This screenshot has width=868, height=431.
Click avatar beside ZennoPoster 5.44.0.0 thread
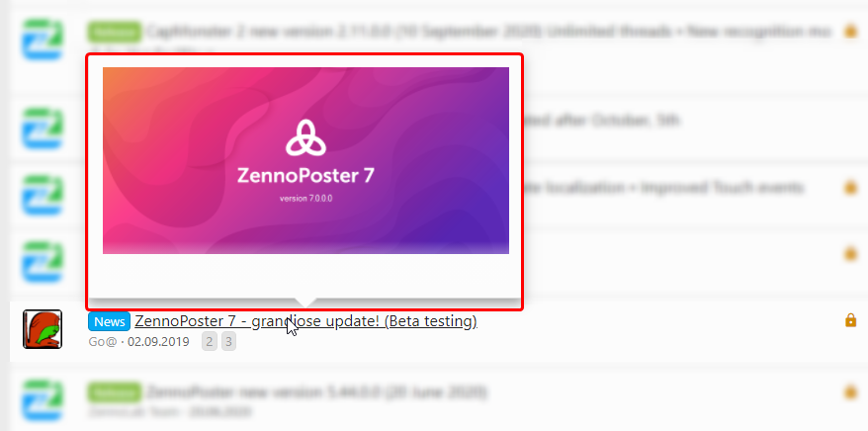pos(43,400)
